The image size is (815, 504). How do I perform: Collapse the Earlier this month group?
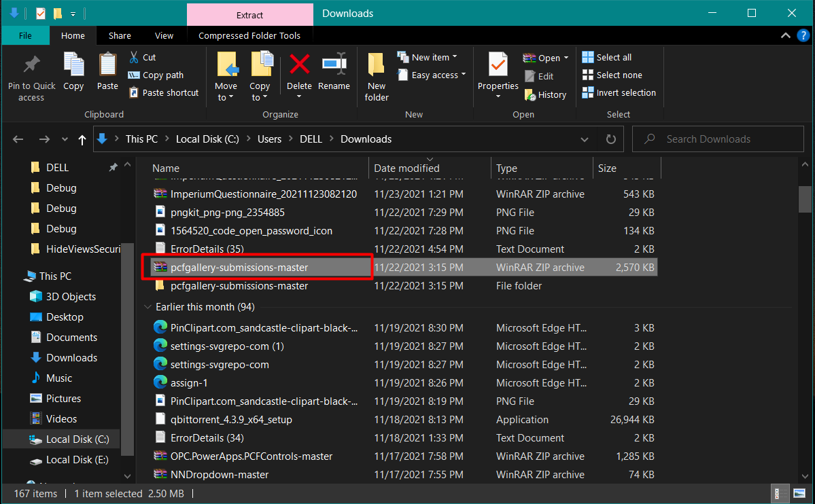click(148, 307)
